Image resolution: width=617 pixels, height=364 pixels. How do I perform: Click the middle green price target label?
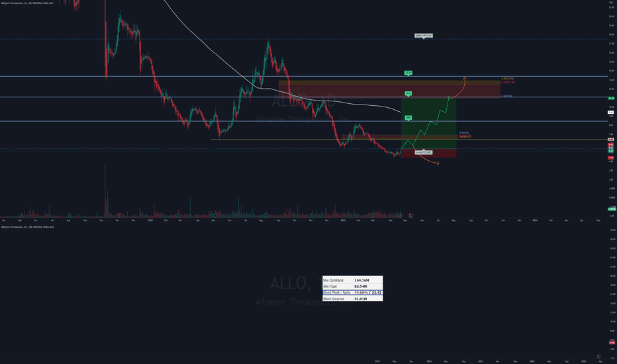pos(408,94)
